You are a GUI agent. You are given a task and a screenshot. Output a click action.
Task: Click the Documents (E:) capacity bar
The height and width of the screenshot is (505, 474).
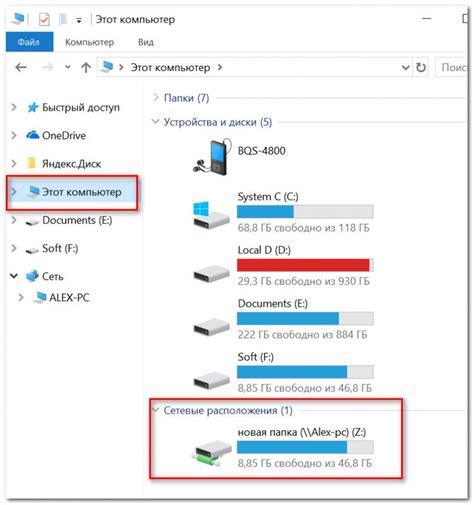tap(305, 319)
